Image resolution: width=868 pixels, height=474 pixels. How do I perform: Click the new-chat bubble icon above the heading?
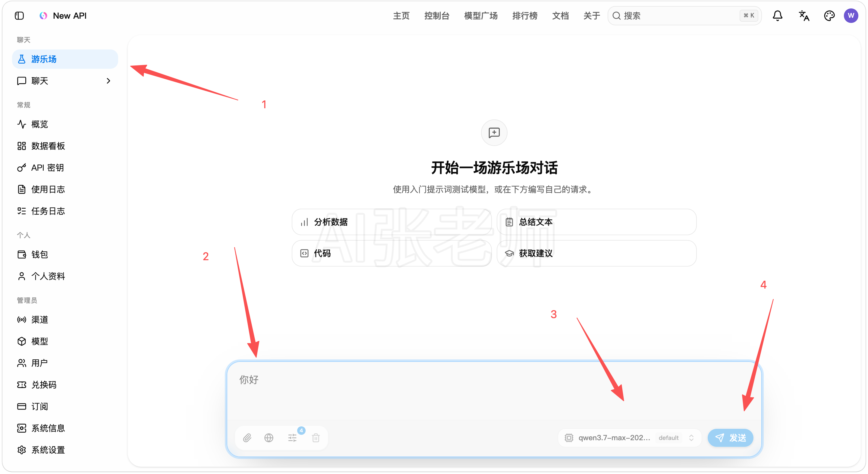(494, 132)
